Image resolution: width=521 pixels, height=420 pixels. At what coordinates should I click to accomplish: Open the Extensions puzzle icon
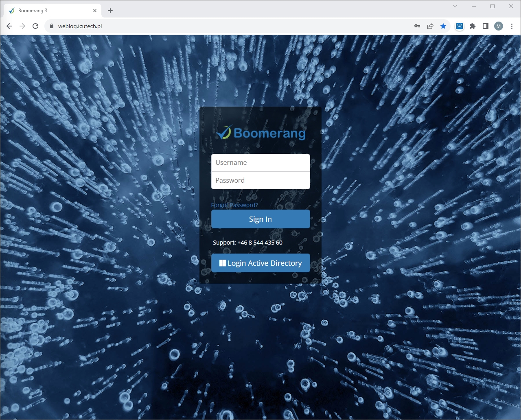[x=473, y=26]
